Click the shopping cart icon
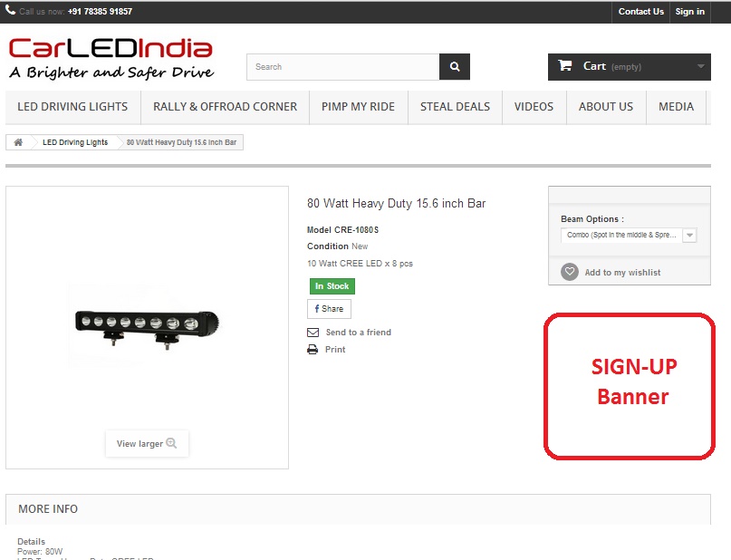731x560 pixels. tap(565, 66)
